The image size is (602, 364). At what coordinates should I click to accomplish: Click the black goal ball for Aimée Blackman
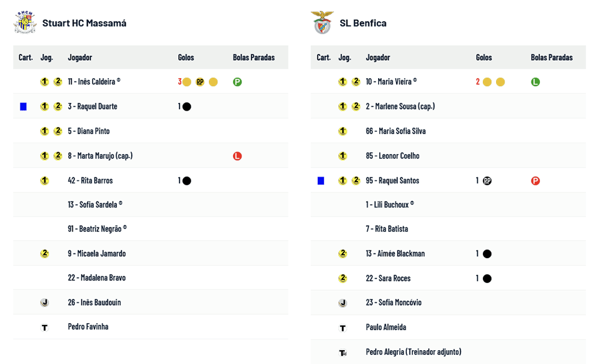pos(487,254)
